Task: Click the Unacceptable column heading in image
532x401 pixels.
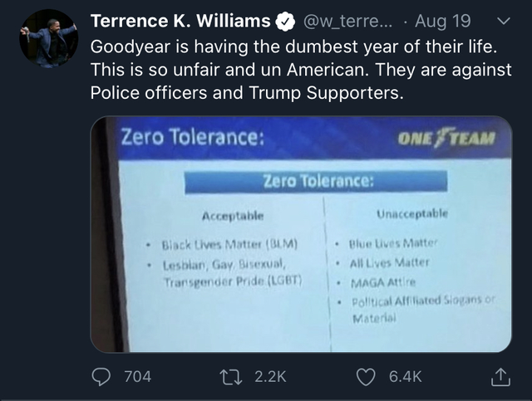Action: tap(411, 213)
